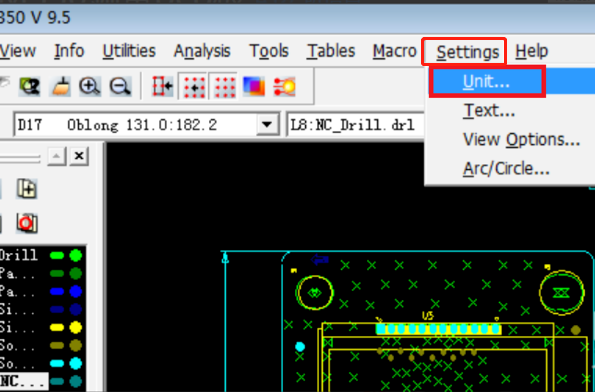Click the yellow Si... draw swatch
Image resolution: width=596 pixels, height=392 pixels.
point(57,327)
